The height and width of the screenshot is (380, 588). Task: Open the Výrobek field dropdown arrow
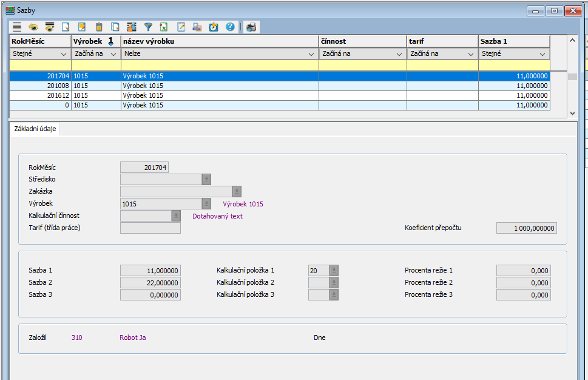[x=206, y=204]
